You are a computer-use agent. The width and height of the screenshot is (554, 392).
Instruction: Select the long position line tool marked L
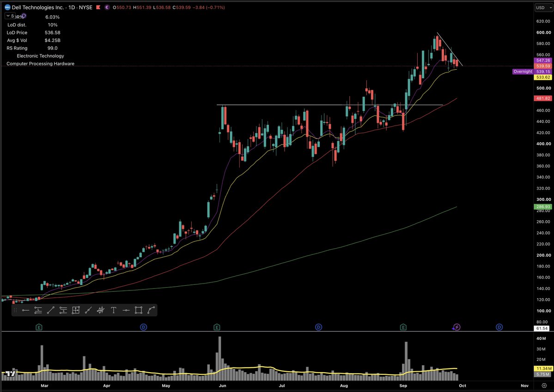coord(38,310)
